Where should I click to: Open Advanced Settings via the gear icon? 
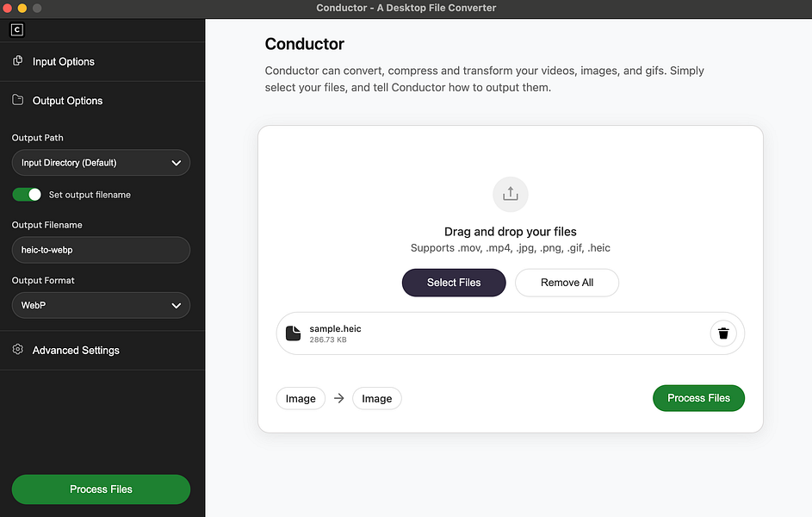click(16, 350)
